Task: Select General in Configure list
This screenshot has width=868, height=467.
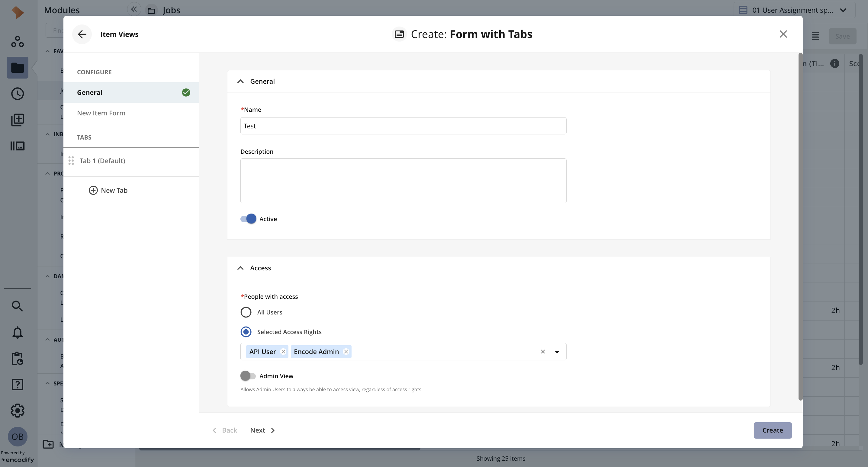Action: click(131, 92)
